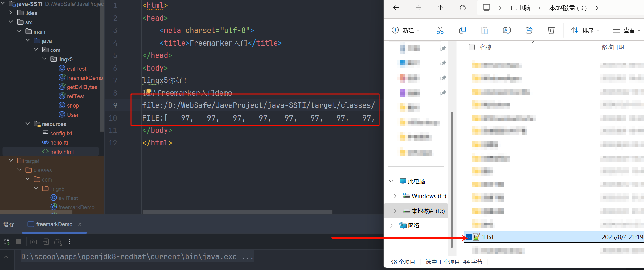This screenshot has height=270, width=644.
Task: Click the java.exe command line in console
Action: tap(137, 257)
